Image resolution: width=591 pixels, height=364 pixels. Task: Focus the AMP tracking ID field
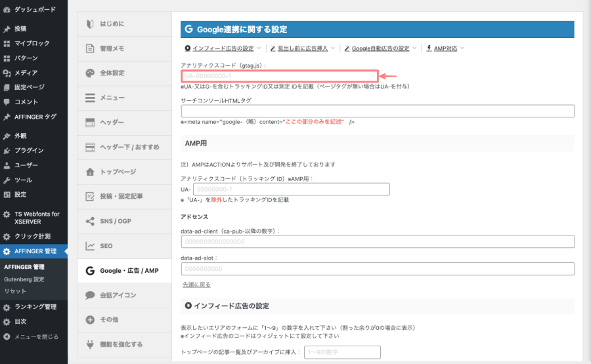point(292,190)
